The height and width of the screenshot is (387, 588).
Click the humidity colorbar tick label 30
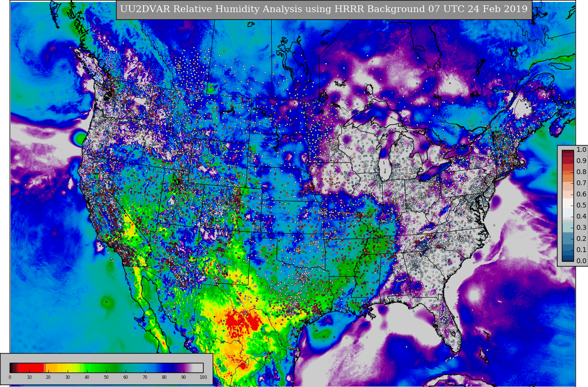pos(68,377)
